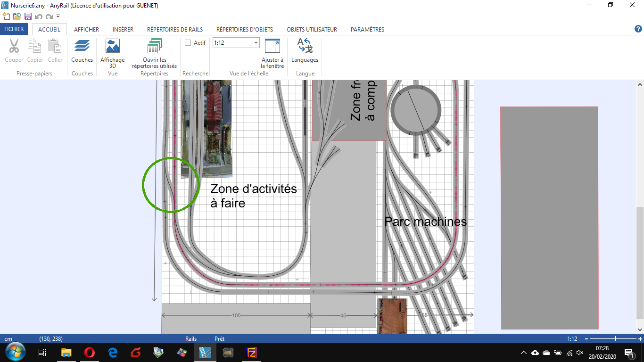Open FileZilla from the taskbar

[x=251, y=352]
